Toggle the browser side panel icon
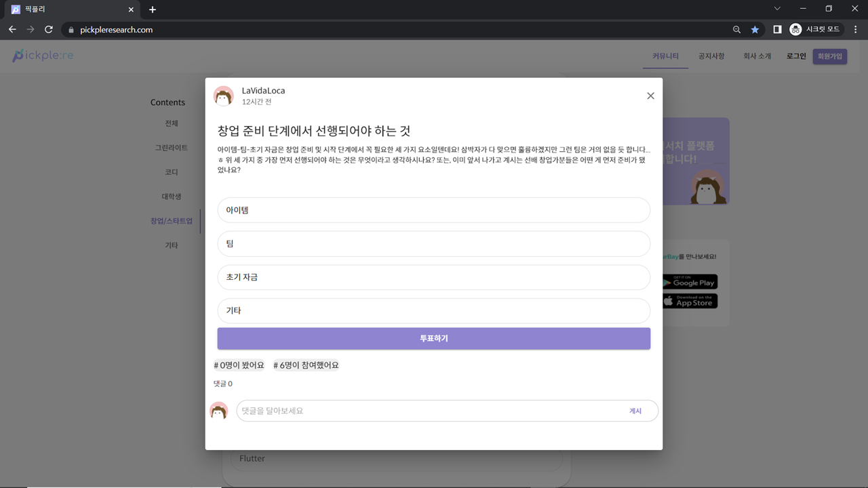This screenshot has height=488, width=868. [777, 30]
